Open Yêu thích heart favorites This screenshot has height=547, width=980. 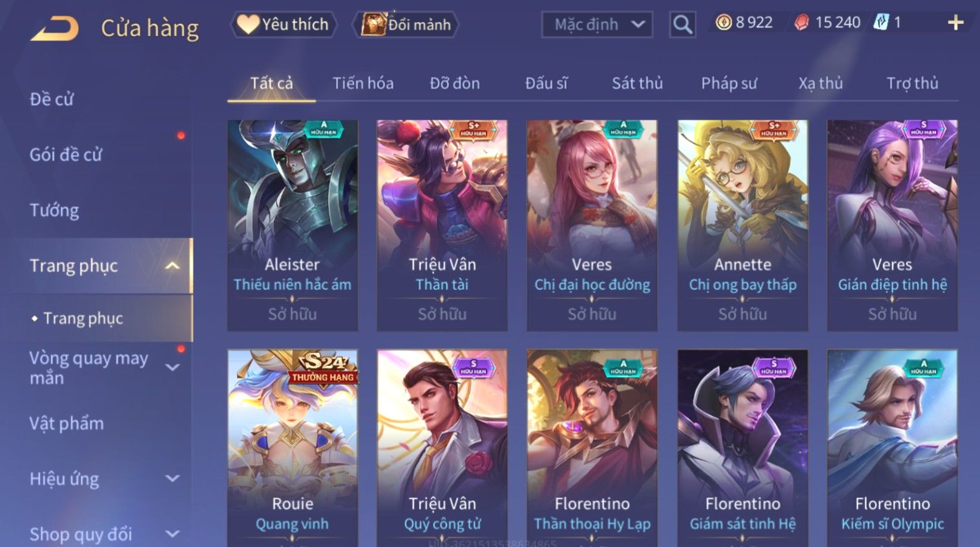283,25
